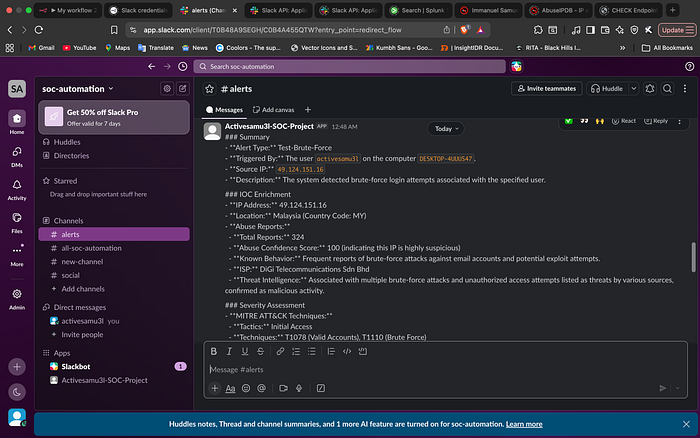700x438 pixels.
Task: Open Activity in the left rail
Action: [x=17, y=189]
